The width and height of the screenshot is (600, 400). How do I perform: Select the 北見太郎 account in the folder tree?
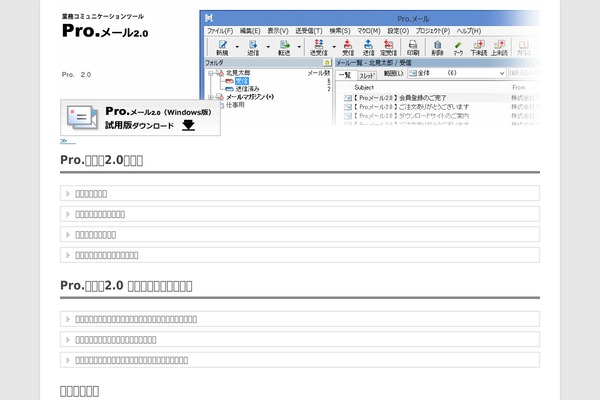[238, 73]
